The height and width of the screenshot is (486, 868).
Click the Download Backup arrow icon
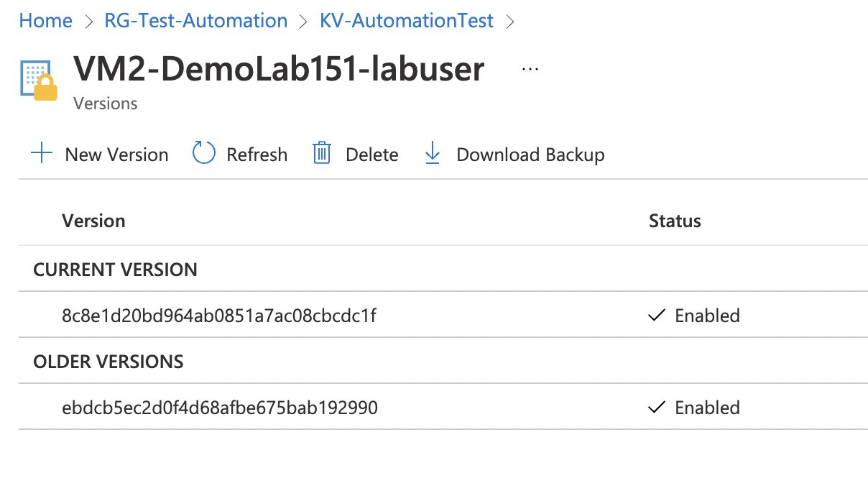point(432,153)
